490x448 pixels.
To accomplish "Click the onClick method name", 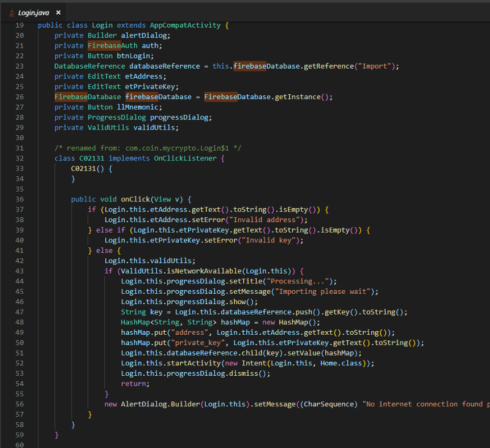I will (135, 199).
